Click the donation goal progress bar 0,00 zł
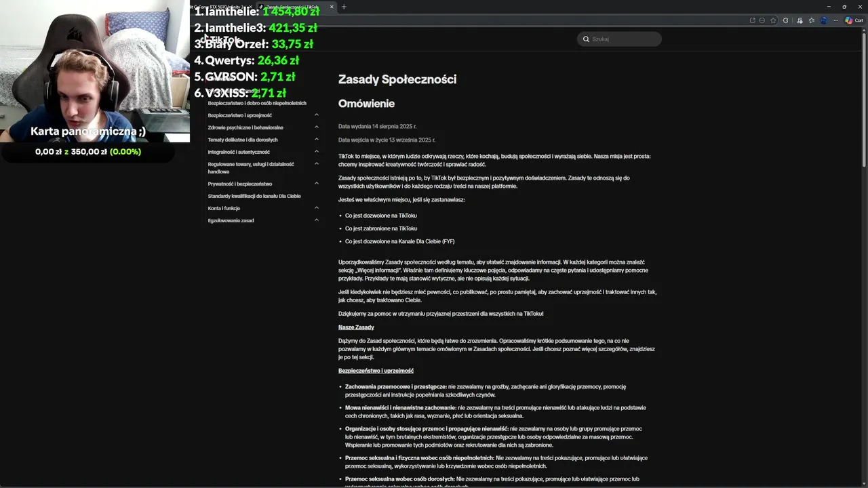The height and width of the screenshot is (488, 868). coord(88,152)
